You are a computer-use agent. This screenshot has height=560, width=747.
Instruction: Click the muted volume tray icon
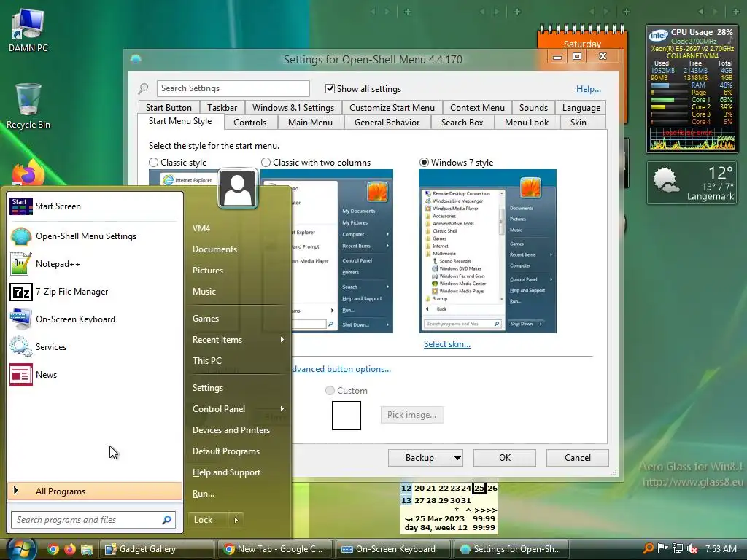click(x=692, y=548)
